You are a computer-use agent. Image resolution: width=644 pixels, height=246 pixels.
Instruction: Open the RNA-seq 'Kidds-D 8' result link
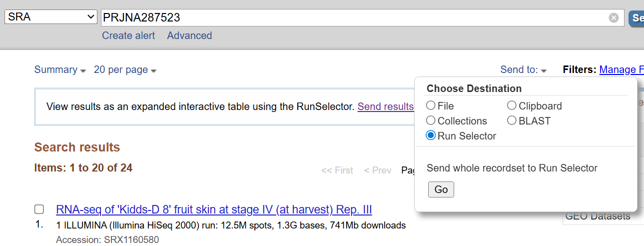[214, 209]
